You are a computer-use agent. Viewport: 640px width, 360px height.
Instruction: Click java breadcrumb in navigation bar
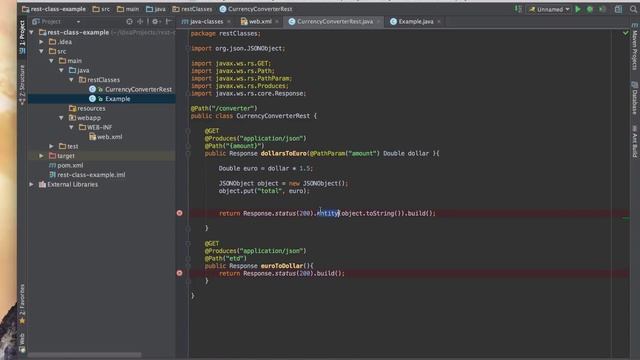[156, 9]
